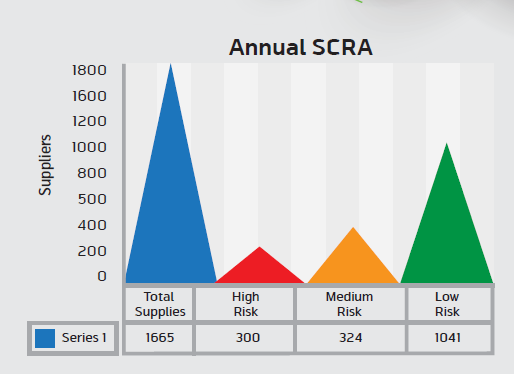514x374 pixels.
Task: Select the Medium Risk column header
Action: [349, 304]
